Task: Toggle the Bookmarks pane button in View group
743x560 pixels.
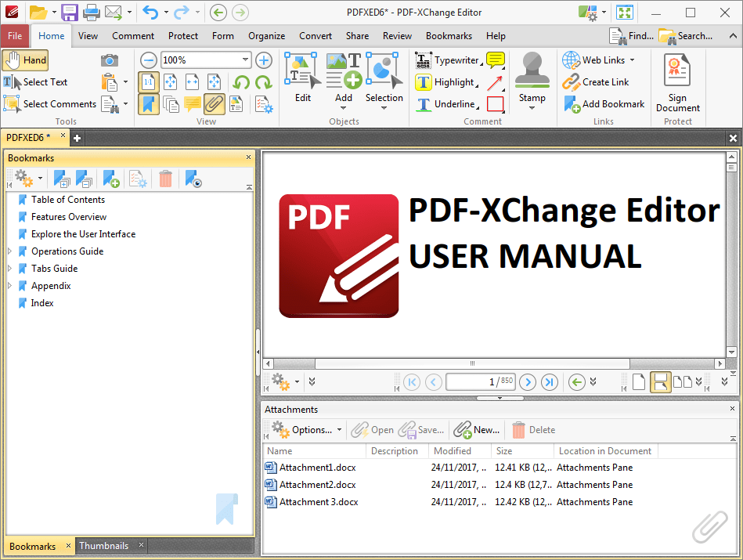Action: [x=148, y=104]
